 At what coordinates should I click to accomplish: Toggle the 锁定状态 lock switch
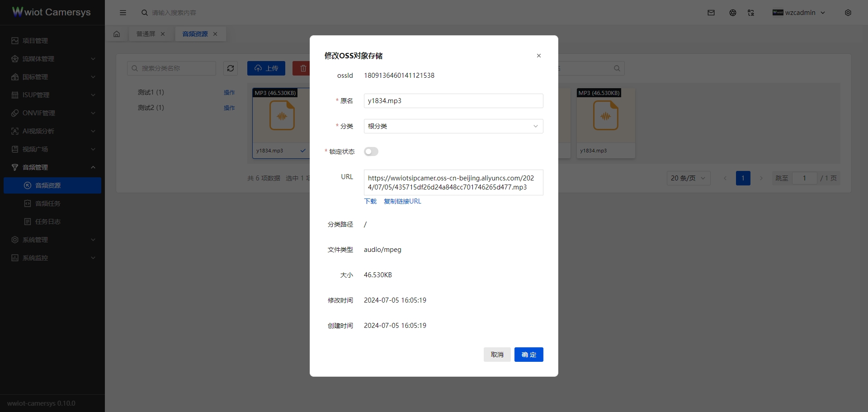click(x=371, y=152)
